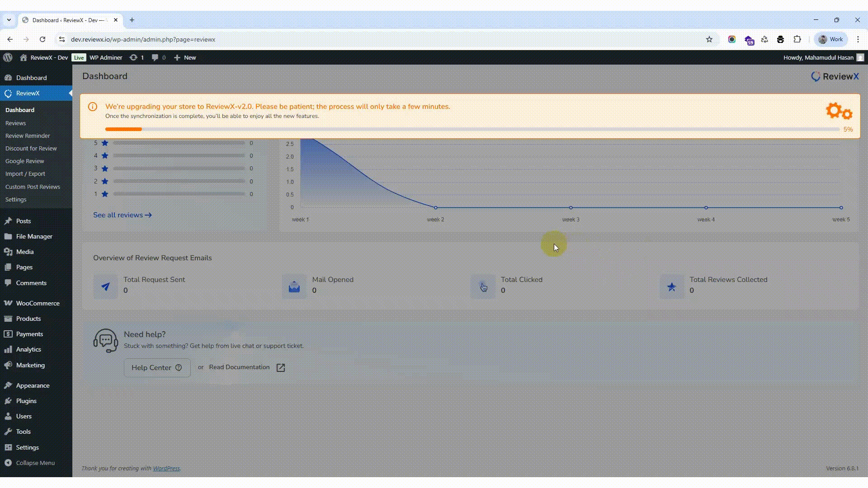Screen dimensions: 868x488
Task: Open the Chrome three-dot menu
Action: click(x=858, y=39)
